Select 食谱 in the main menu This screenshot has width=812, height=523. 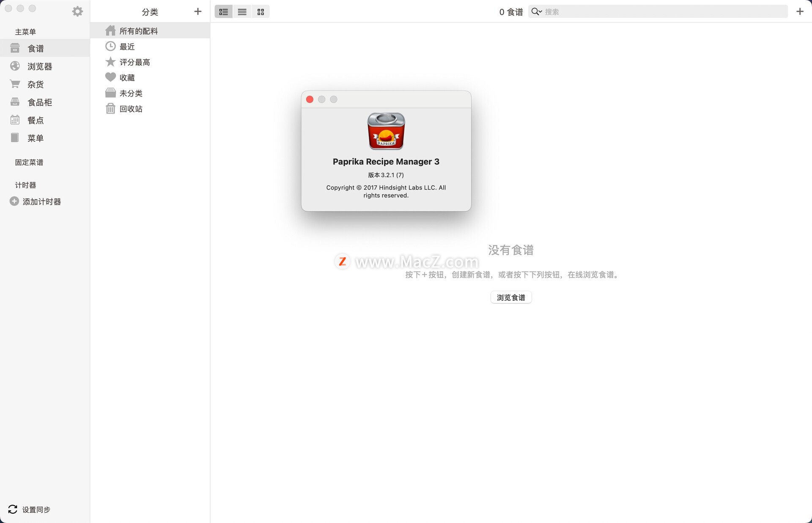tap(45, 48)
